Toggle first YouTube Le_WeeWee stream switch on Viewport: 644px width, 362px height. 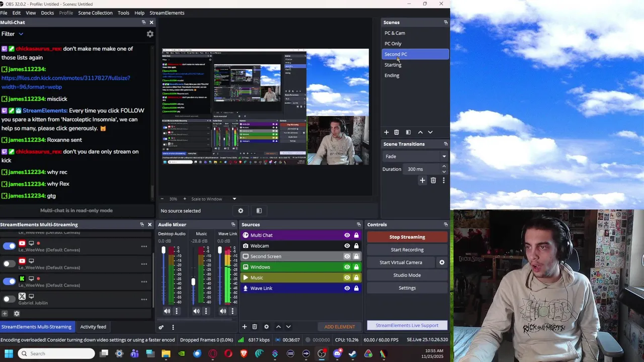[9, 246]
